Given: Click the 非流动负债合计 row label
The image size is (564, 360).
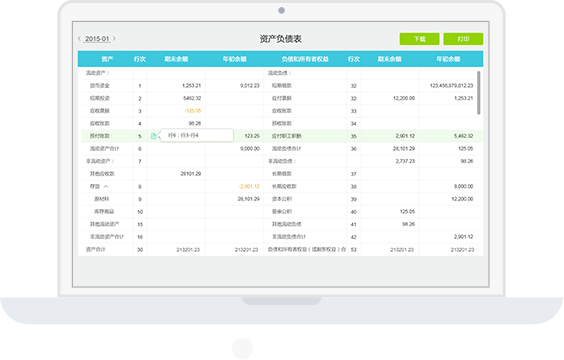Looking at the screenshot, I should point(289,237).
